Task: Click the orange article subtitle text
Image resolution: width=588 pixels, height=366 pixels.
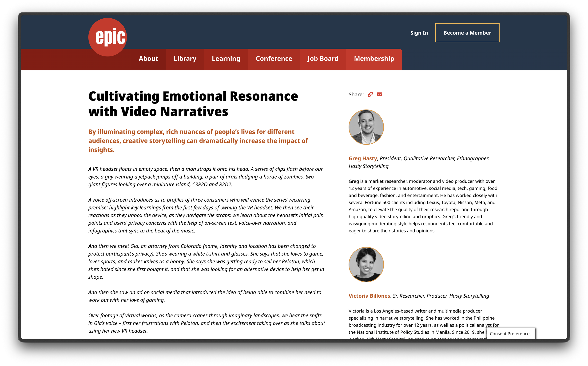Action: (x=198, y=141)
